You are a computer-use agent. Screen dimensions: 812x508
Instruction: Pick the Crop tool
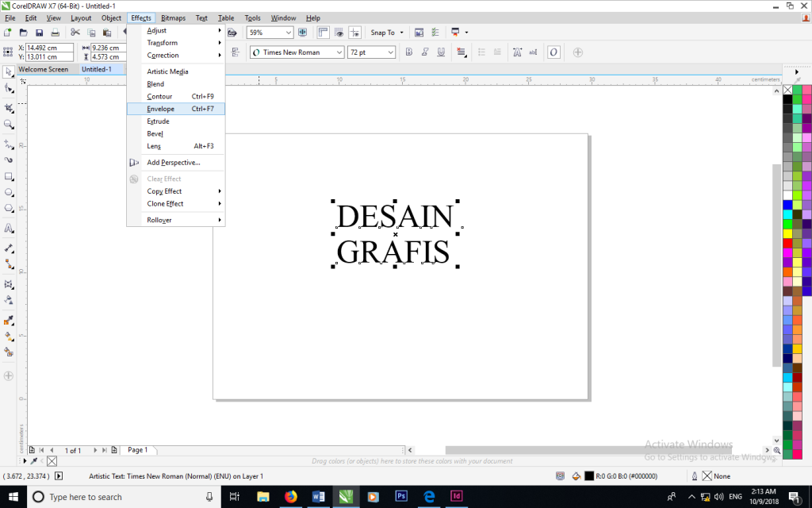click(x=9, y=106)
